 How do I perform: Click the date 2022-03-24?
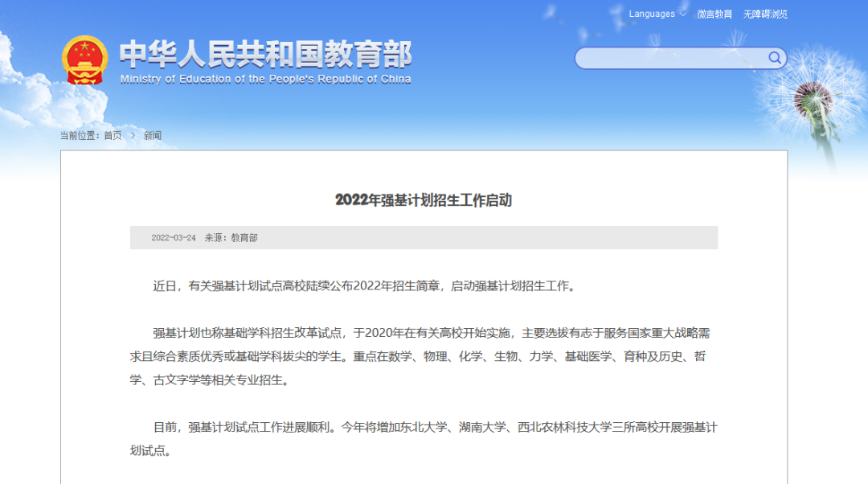click(174, 237)
